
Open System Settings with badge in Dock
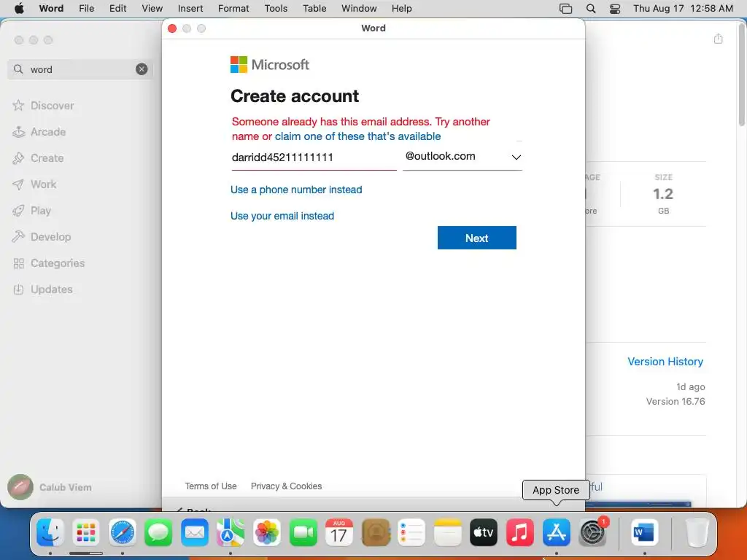click(592, 532)
